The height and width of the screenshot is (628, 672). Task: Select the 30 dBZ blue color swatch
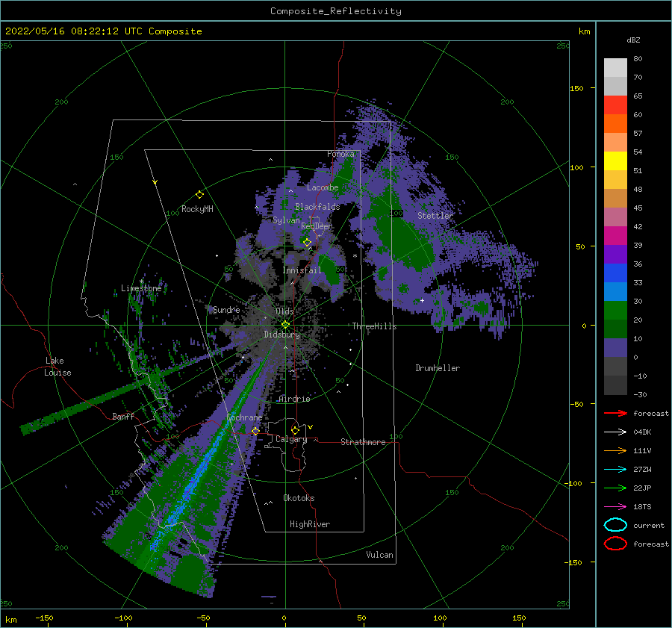click(x=615, y=291)
